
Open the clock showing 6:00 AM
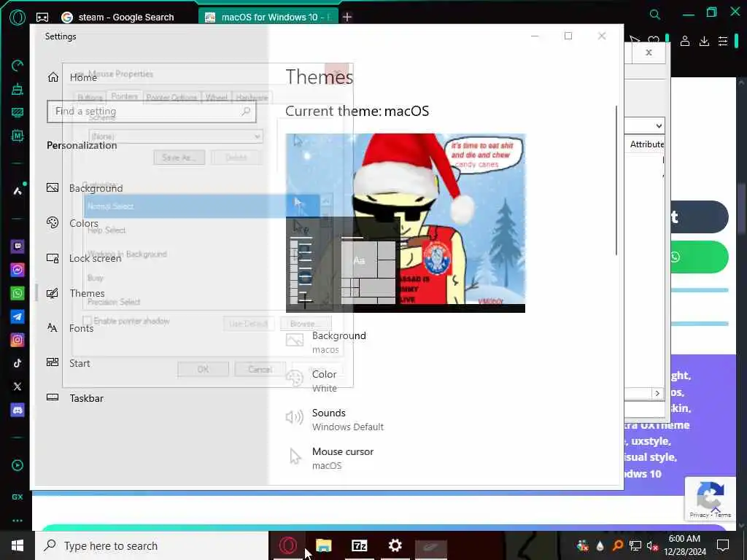click(684, 545)
